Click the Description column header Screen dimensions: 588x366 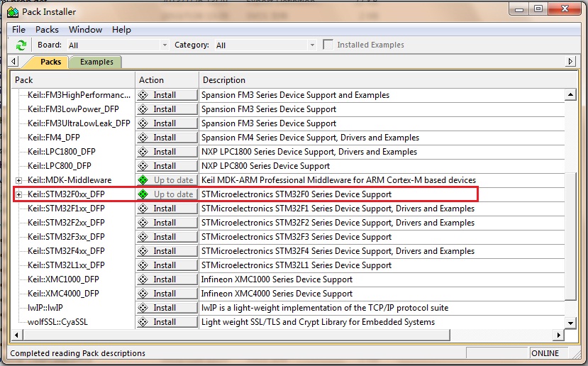coord(388,80)
